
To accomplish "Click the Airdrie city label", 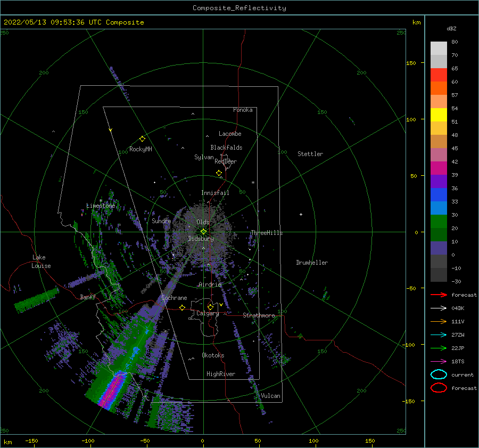I will [210, 284].
